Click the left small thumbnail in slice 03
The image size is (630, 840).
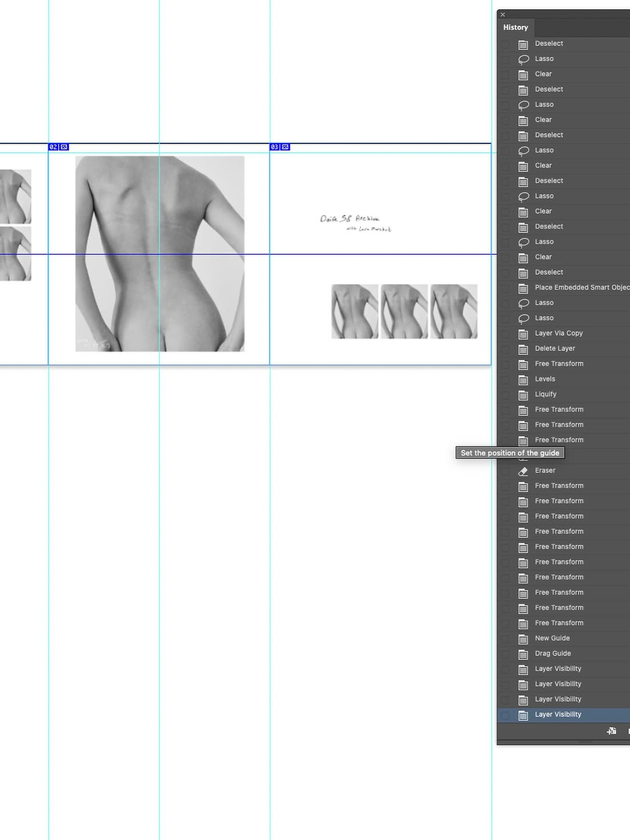point(355,311)
